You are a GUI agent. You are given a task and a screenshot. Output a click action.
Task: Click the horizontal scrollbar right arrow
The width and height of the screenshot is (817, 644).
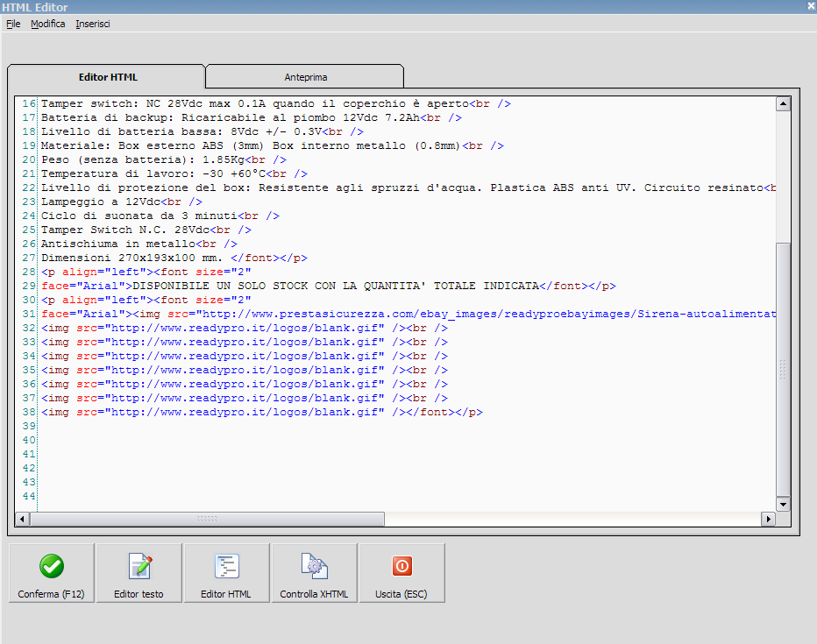tap(768, 519)
